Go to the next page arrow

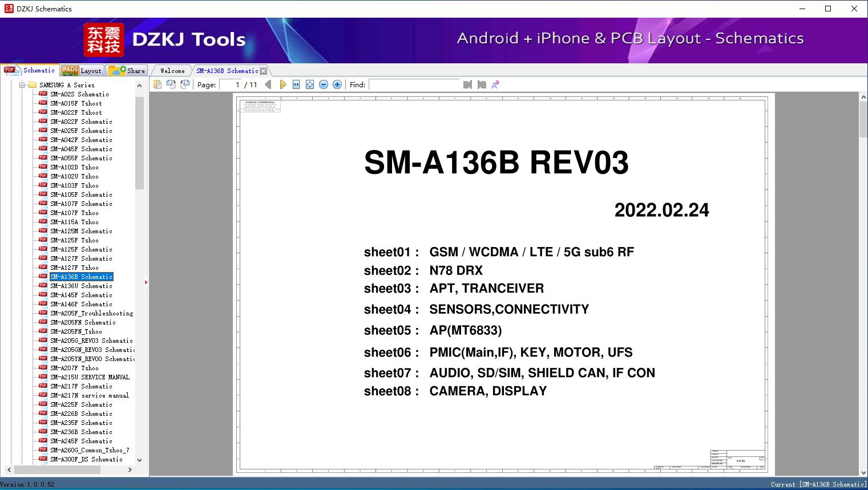282,84
